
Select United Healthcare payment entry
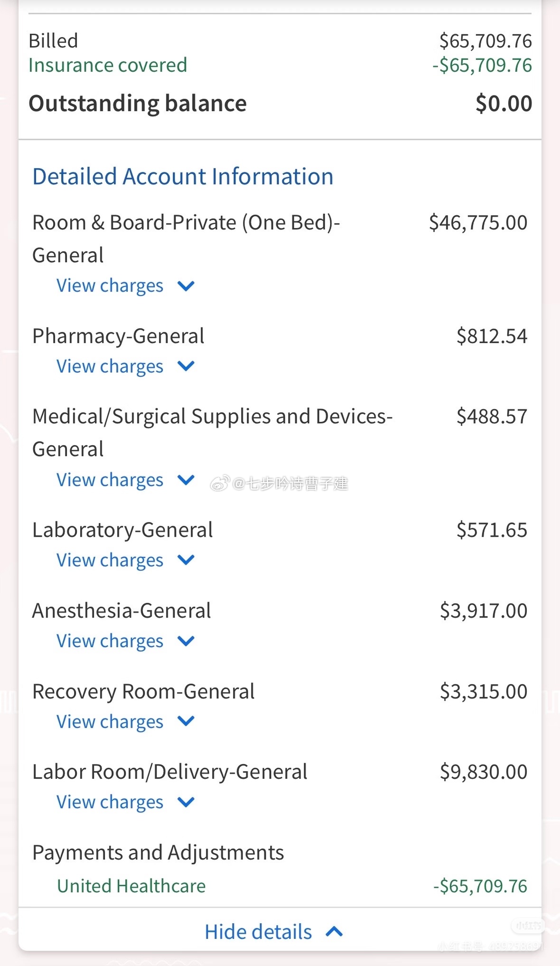[131, 886]
